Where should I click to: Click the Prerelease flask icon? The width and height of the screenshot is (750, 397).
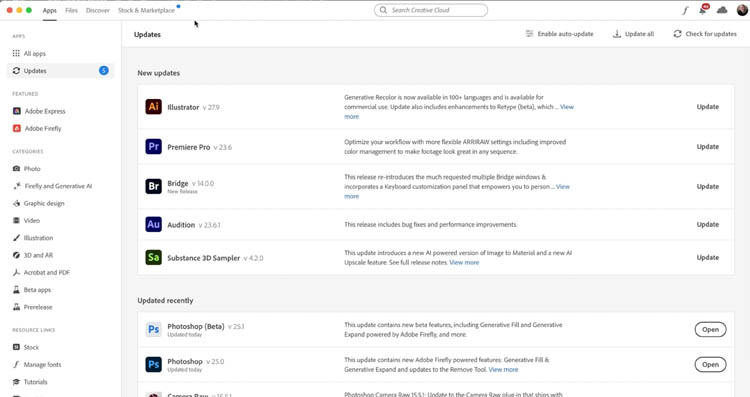(x=16, y=307)
